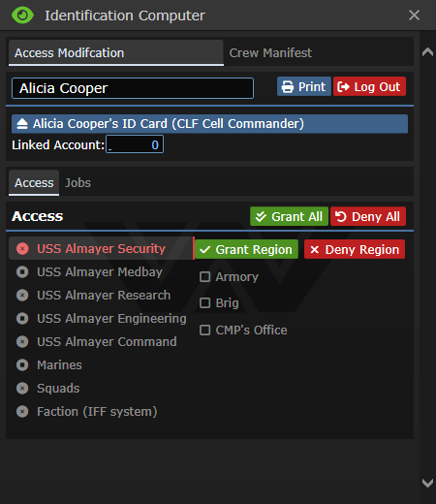Click the status icon next to USS Almayer Medbay
The height and width of the screenshot is (504, 436).
(x=22, y=272)
